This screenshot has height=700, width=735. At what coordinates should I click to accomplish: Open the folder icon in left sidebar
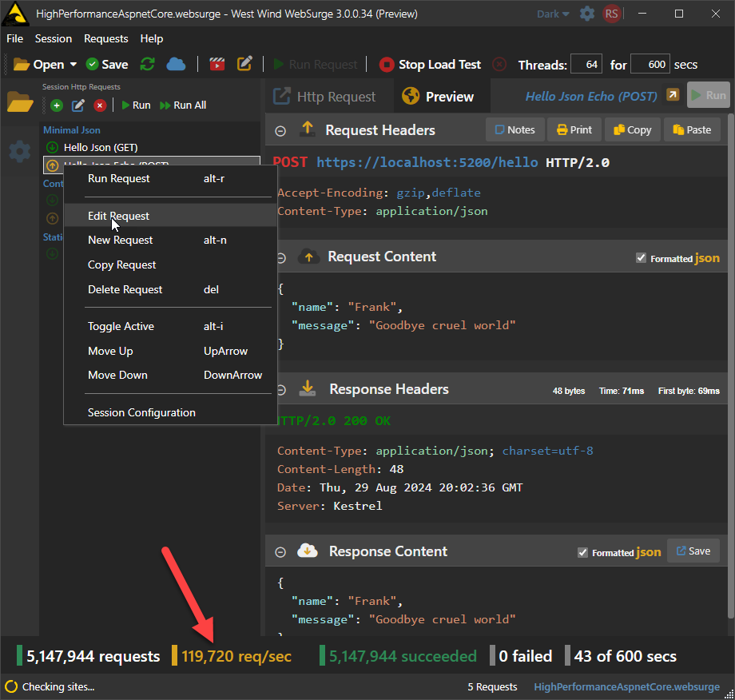[x=20, y=102]
